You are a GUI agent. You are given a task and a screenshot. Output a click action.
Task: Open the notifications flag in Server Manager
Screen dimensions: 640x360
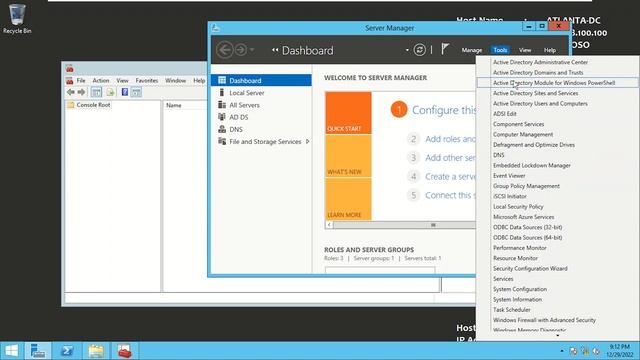445,49
